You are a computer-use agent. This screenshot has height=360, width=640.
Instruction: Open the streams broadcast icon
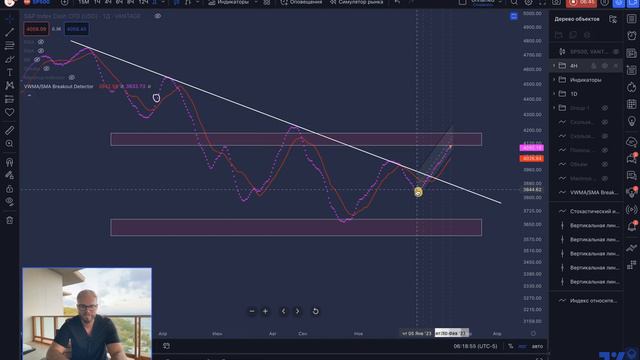[631, 210]
